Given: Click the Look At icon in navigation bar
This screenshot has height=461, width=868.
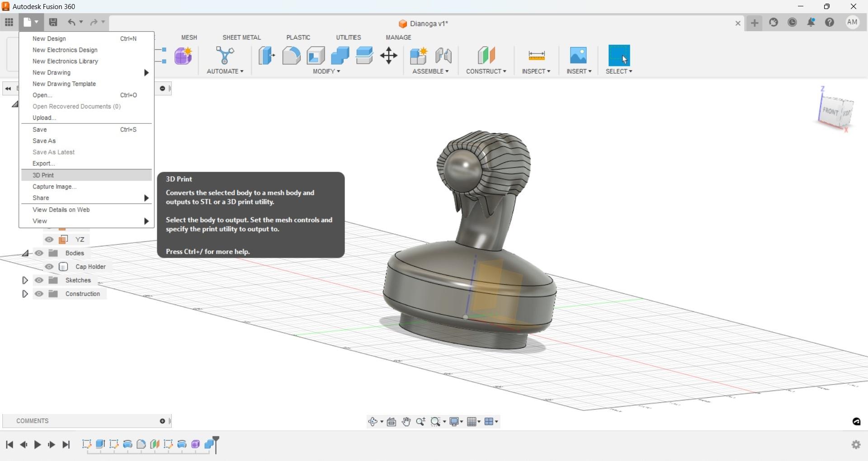Looking at the screenshot, I should click(x=392, y=422).
